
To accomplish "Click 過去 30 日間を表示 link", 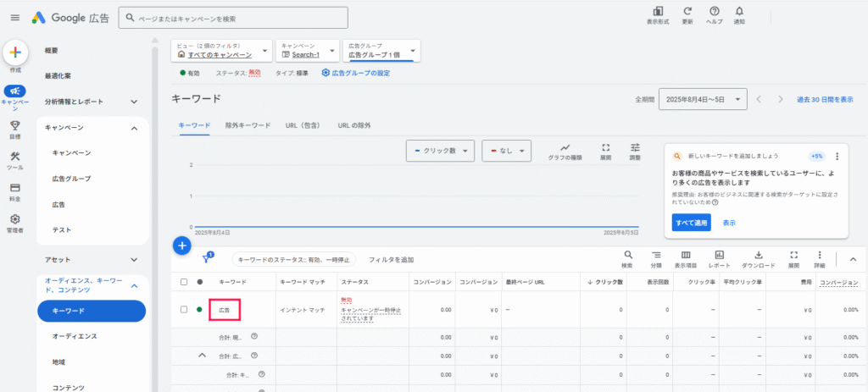I will pyautogui.click(x=825, y=100).
